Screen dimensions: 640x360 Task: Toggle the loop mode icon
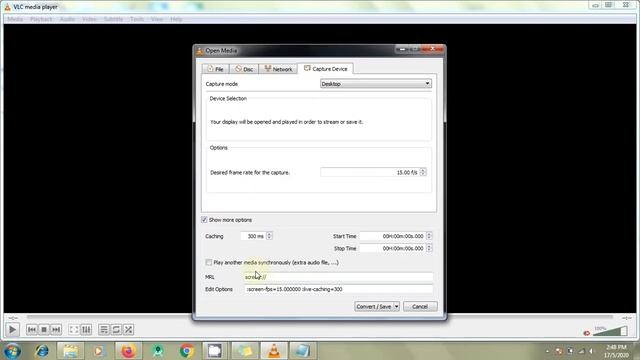[116, 329]
